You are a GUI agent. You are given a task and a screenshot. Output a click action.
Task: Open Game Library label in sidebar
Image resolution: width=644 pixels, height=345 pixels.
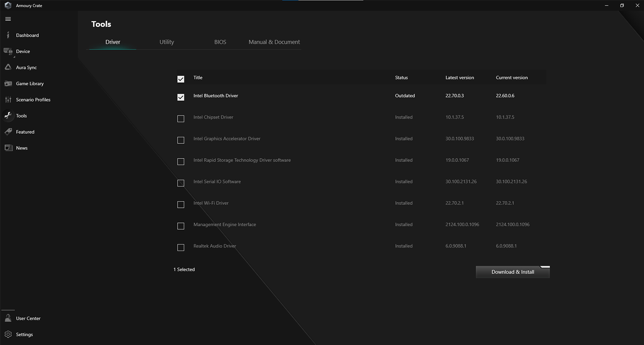[x=30, y=84]
